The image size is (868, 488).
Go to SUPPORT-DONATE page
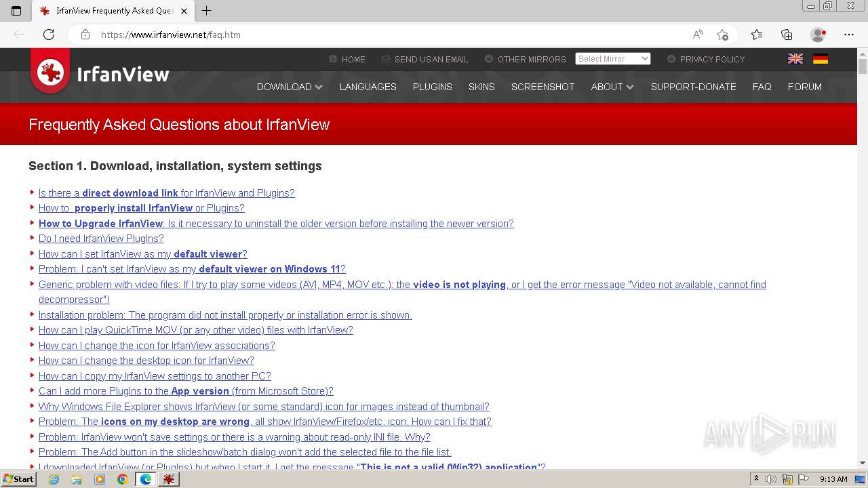click(x=694, y=87)
